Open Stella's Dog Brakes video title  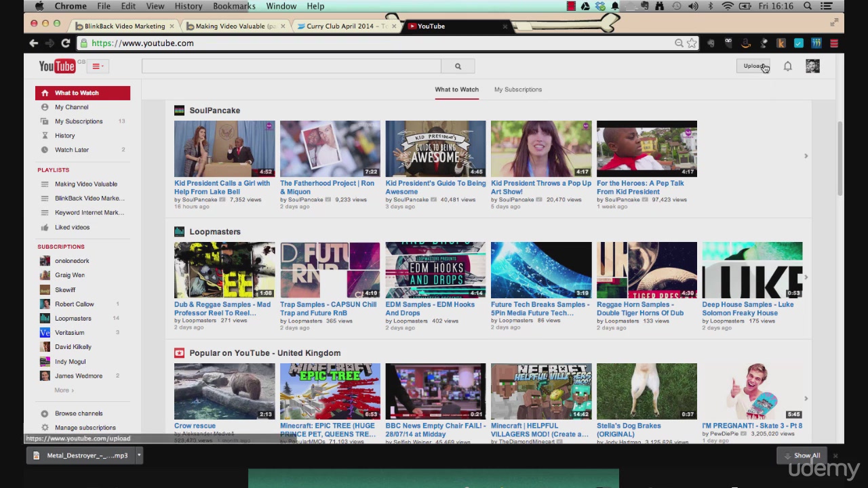coord(629,430)
